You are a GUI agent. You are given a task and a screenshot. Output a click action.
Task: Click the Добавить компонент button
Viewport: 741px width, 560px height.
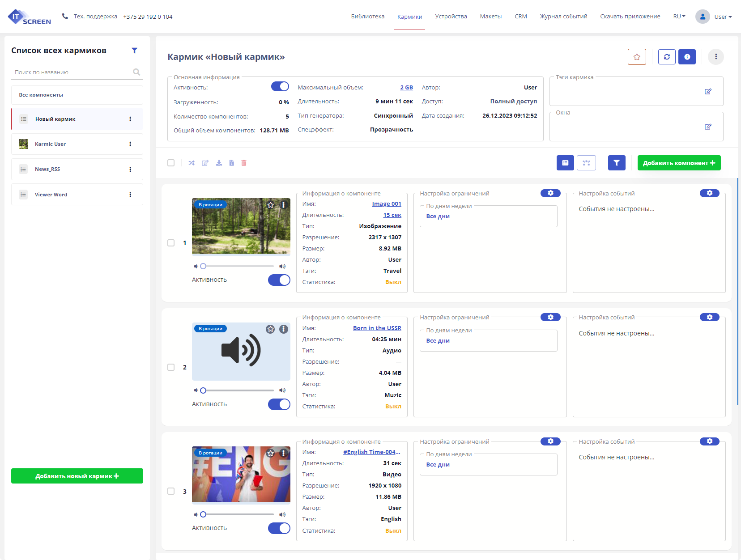pos(679,163)
